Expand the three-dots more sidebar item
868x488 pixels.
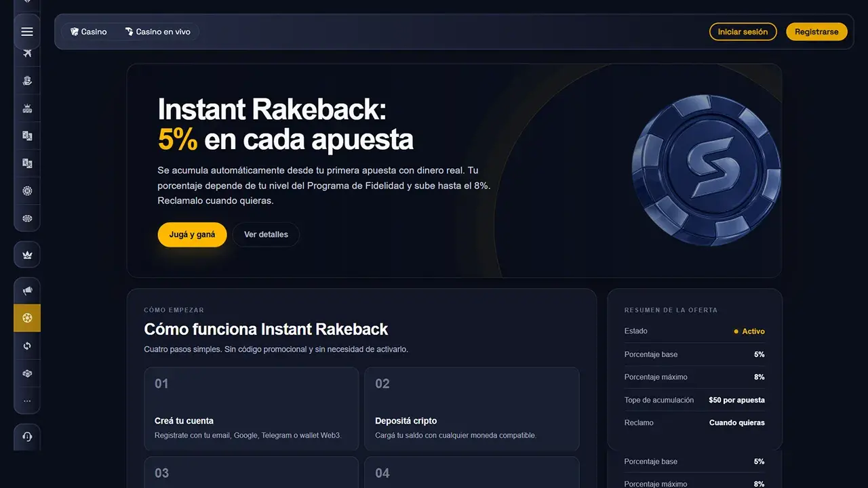27,401
